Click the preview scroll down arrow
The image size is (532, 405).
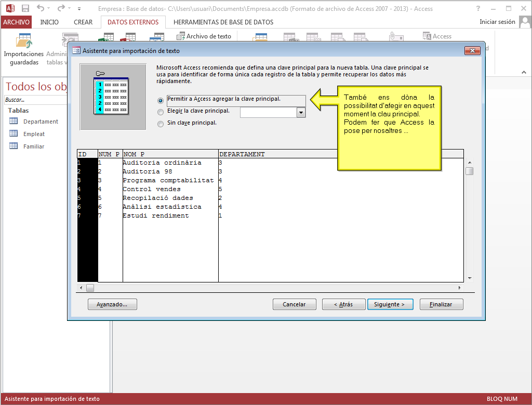pos(470,278)
